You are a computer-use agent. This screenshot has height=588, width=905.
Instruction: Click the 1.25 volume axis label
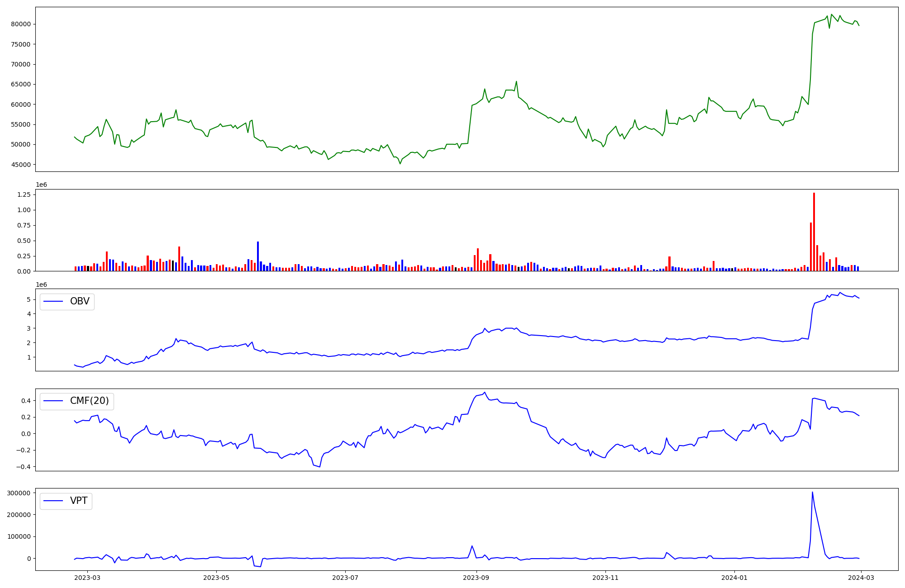click(24, 194)
